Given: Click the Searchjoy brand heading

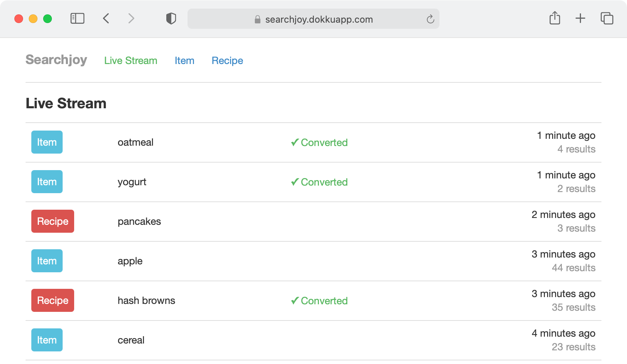Looking at the screenshot, I should point(56,60).
